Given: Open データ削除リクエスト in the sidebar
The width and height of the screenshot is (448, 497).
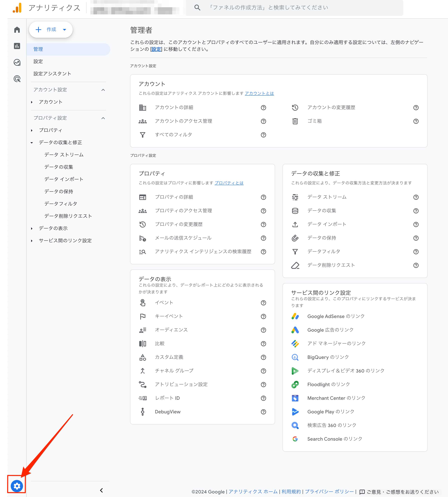Looking at the screenshot, I should click(68, 216).
